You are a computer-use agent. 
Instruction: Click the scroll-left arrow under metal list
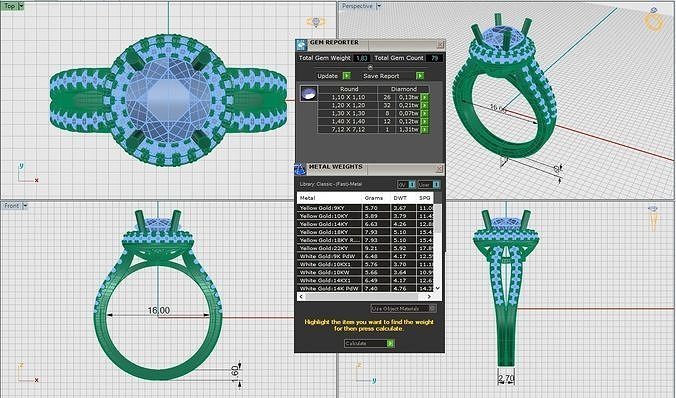point(301,297)
